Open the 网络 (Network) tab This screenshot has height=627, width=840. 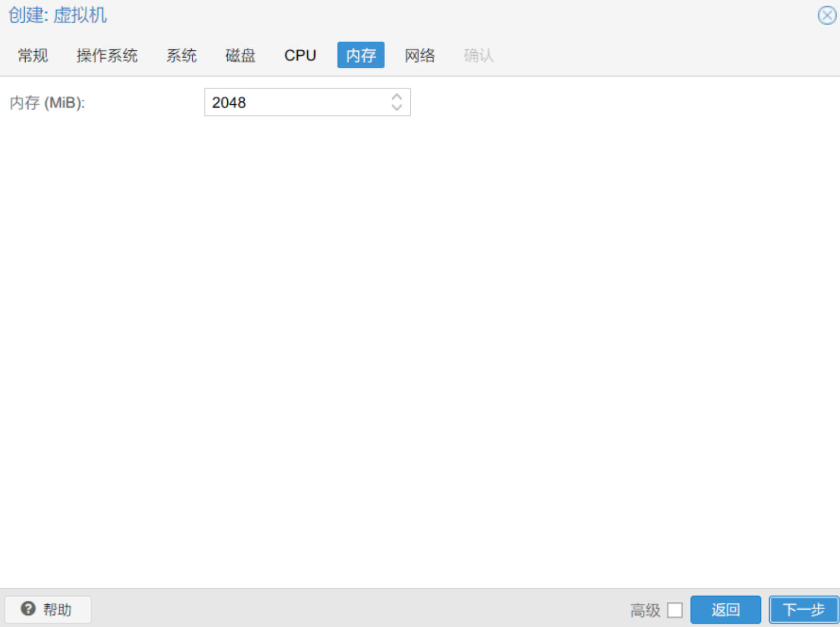(x=419, y=55)
